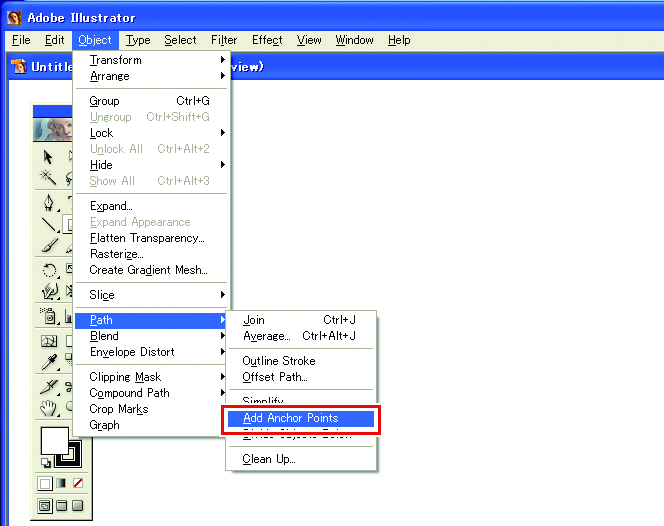Click Outline Stroke in Path submenu

pos(278,361)
